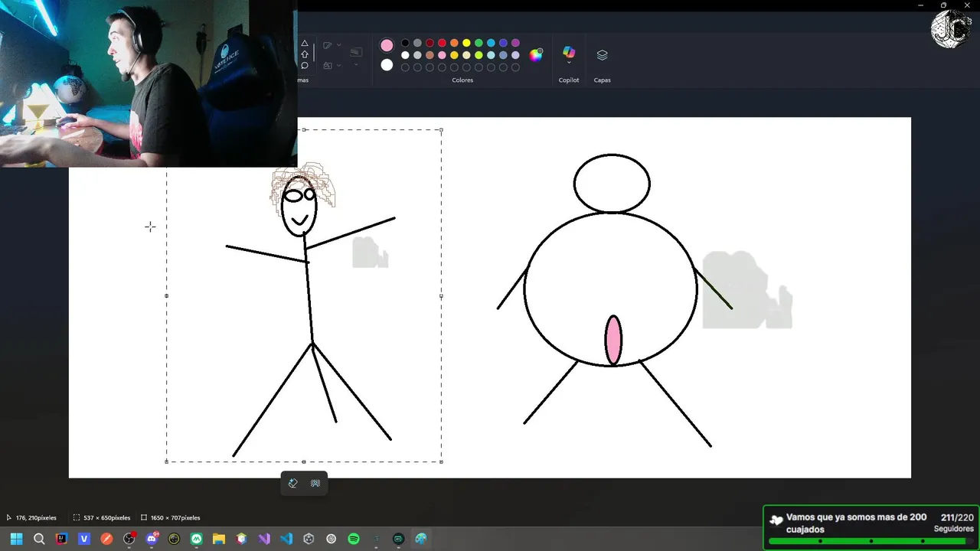This screenshot has width=980, height=551.
Task: Pick the lime green swatch
Action: [479, 55]
